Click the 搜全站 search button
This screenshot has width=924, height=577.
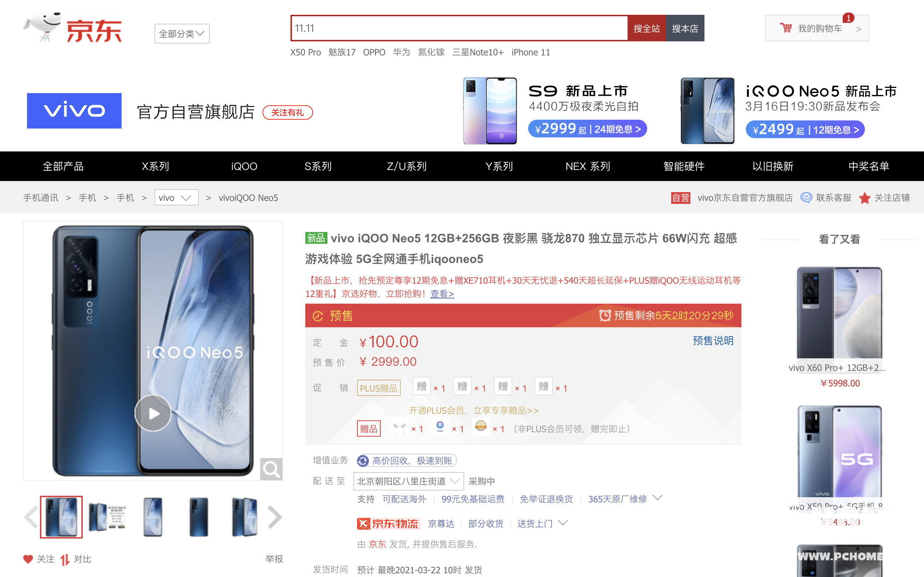(x=646, y=28)
